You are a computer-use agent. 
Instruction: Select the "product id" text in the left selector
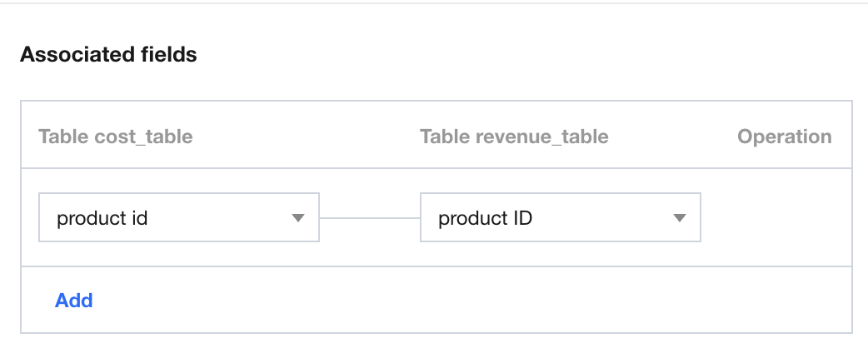(x=102, y=219)
